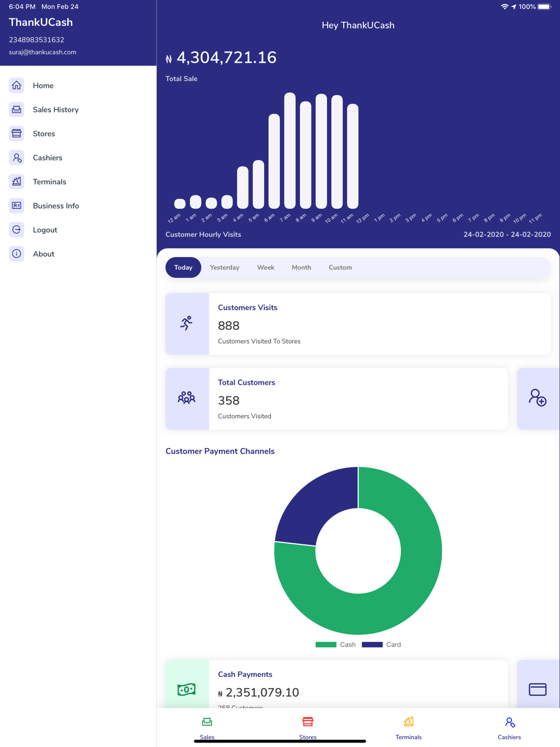
Task: Tap the running person Customers Visits icon
Action: coord(187,324)
